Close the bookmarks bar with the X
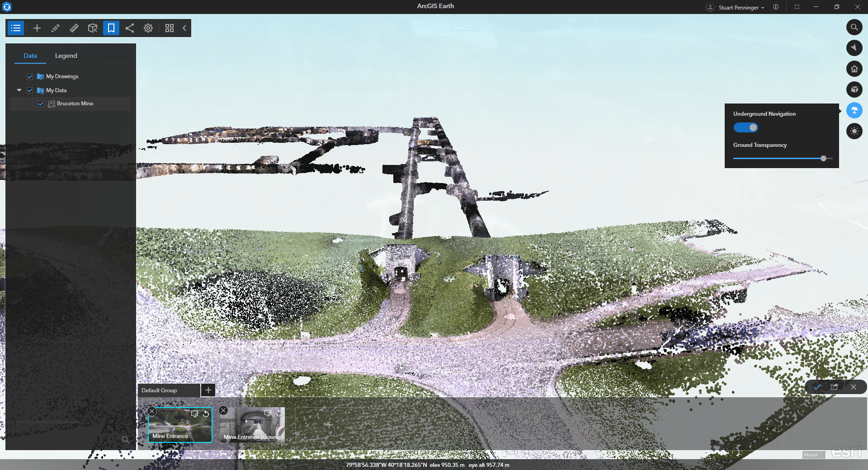 coord(854,387)
